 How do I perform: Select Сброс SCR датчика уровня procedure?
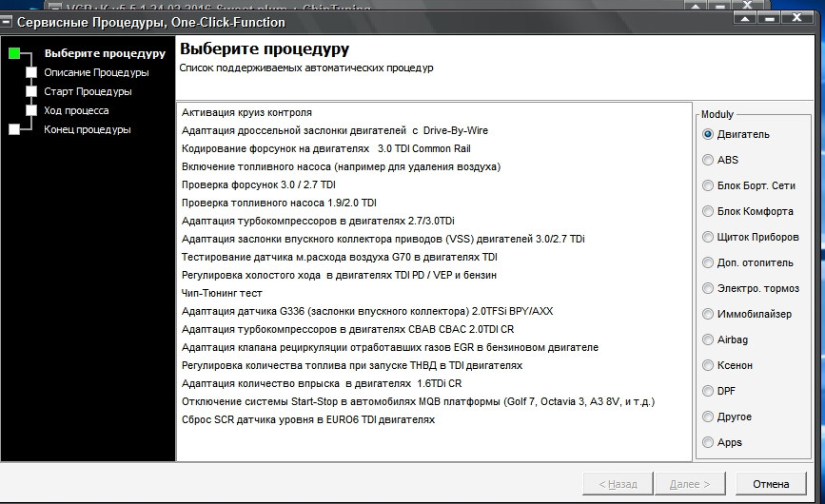(x=307, y=419)
